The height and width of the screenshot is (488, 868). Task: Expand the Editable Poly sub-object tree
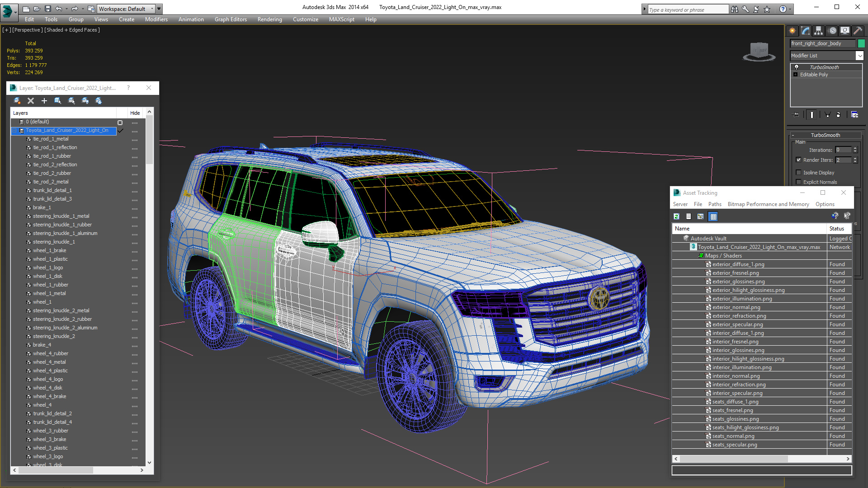pos(796,75)
